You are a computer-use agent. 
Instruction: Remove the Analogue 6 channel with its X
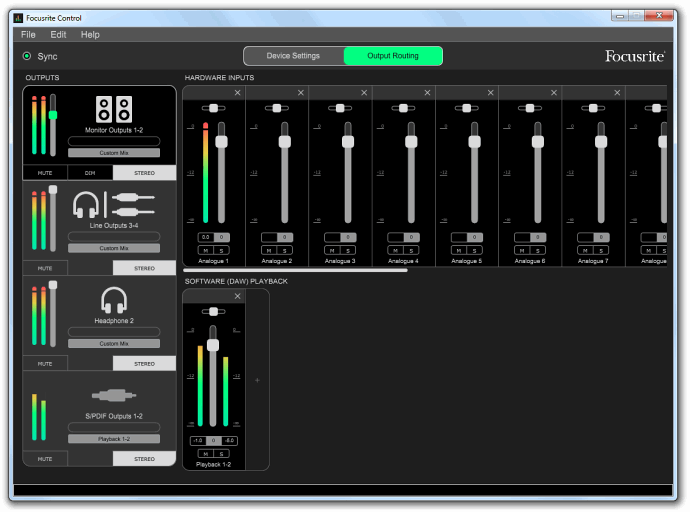[x=554, y=93]
